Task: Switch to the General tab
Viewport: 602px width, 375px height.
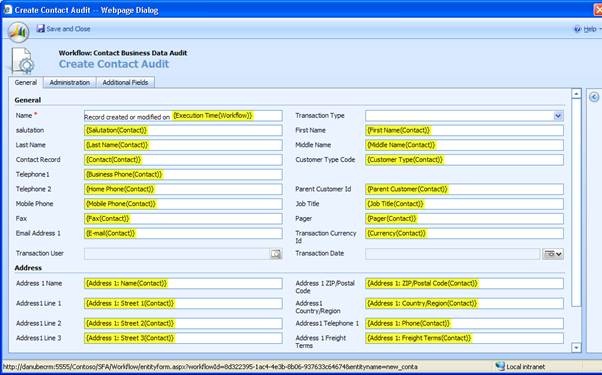Action: pos(26,83)
